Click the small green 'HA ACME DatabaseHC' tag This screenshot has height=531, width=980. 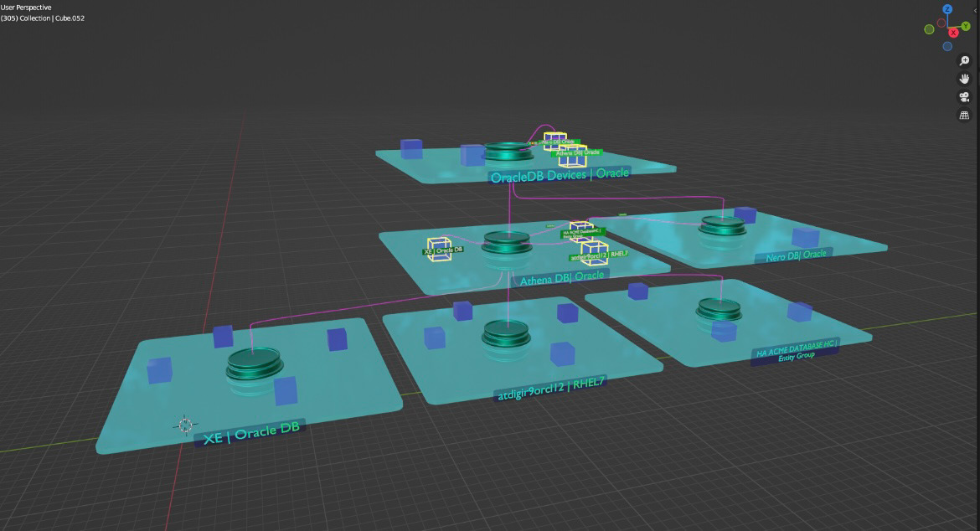[581, 233]
